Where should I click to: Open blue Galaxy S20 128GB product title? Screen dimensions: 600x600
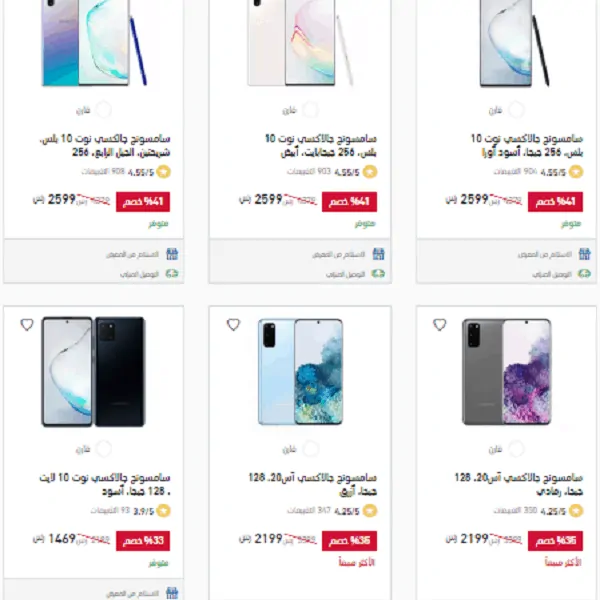(x=313, y=484)
